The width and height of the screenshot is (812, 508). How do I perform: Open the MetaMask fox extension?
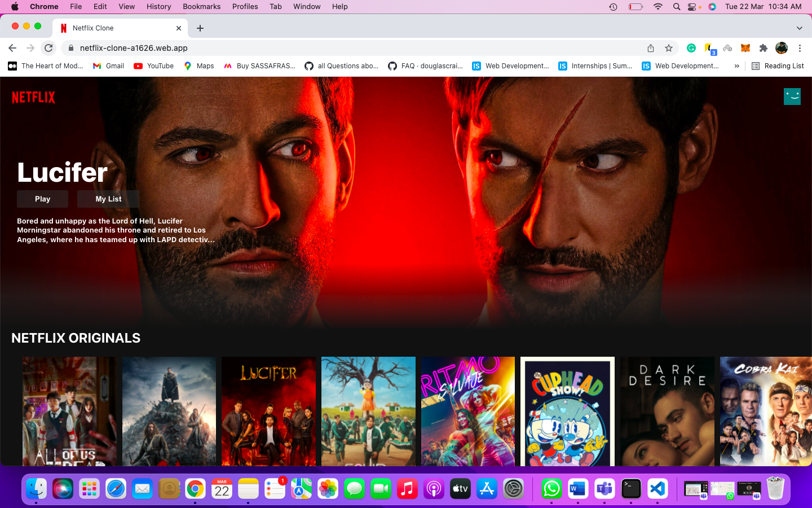point(745,48)
